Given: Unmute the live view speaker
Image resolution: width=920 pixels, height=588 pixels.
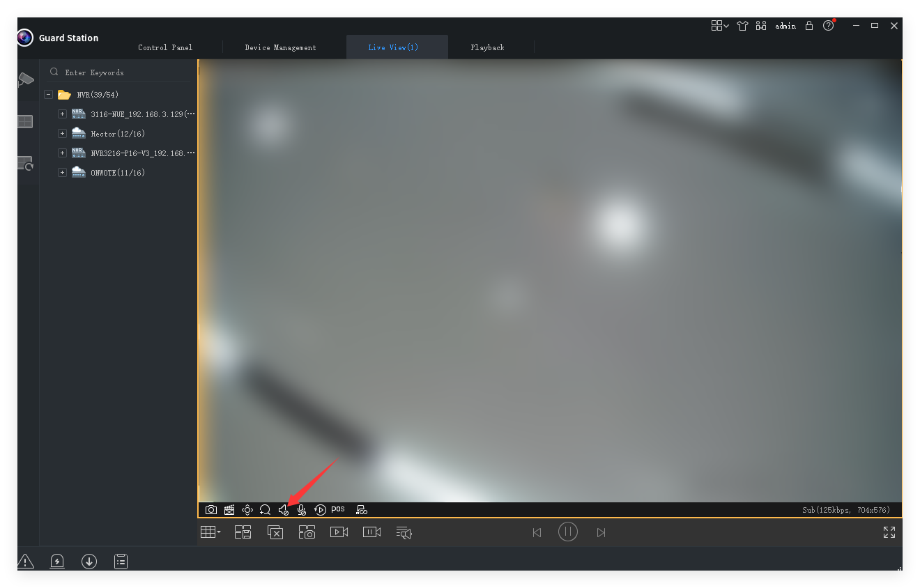Looking at the screenshot, I should [x=283, y=510].
